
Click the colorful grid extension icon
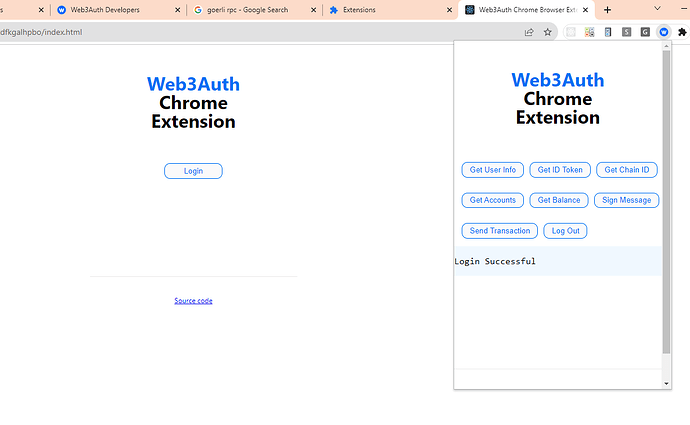pos(589,32)
